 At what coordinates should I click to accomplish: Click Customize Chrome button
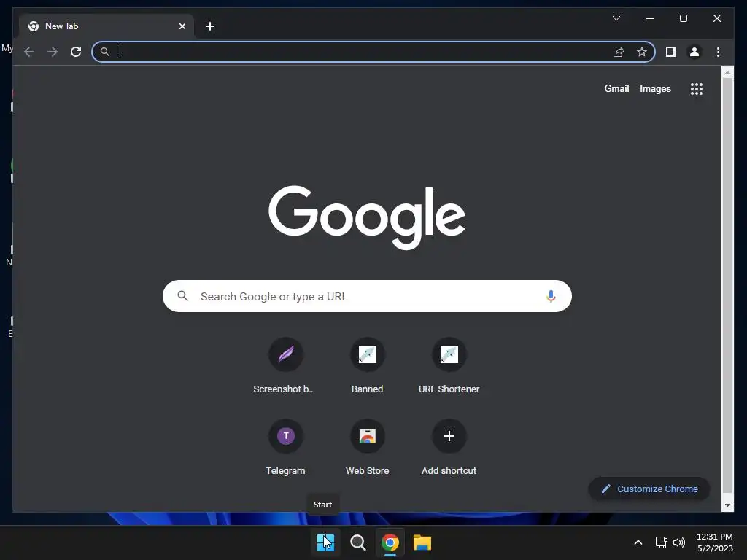[x=649, y=489]
